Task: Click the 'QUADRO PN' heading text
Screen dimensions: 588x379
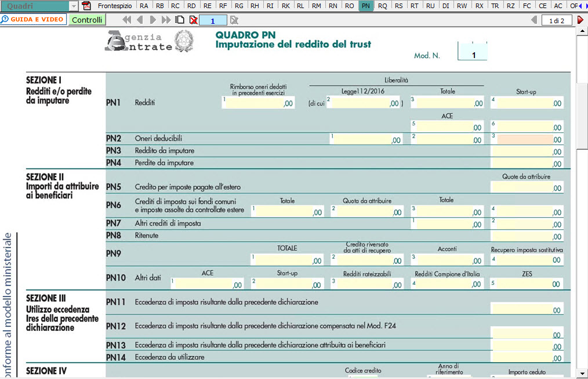Action: pos(245,35)
